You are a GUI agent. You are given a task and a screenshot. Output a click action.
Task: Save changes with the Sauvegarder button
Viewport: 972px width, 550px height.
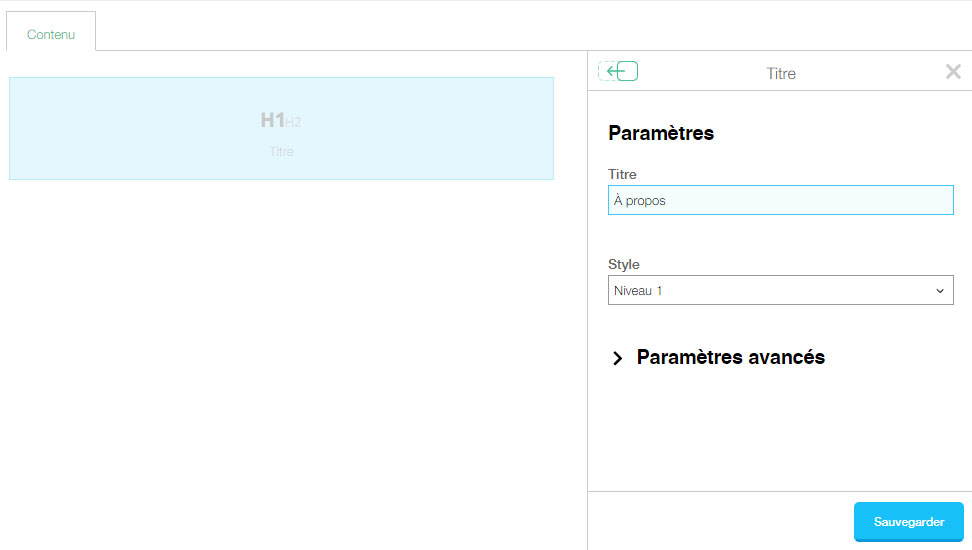[909, 521]
